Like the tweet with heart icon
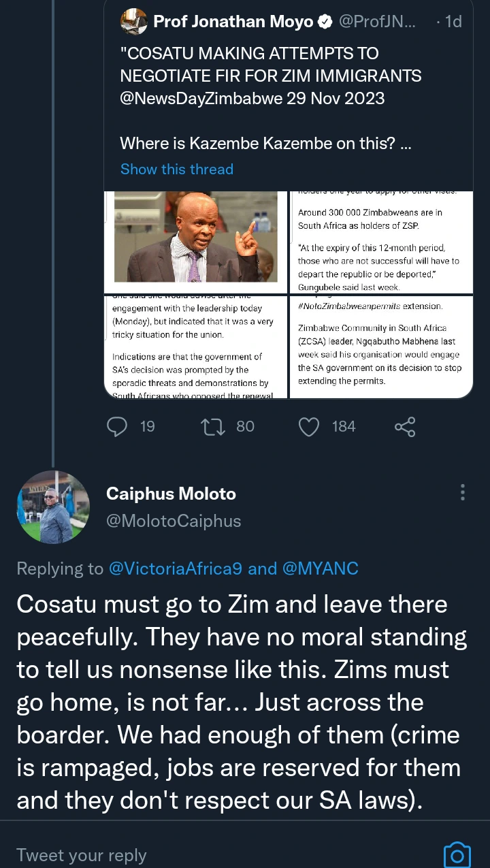The height and width of the screenshot is (868, 490). [x=310, y=426]
